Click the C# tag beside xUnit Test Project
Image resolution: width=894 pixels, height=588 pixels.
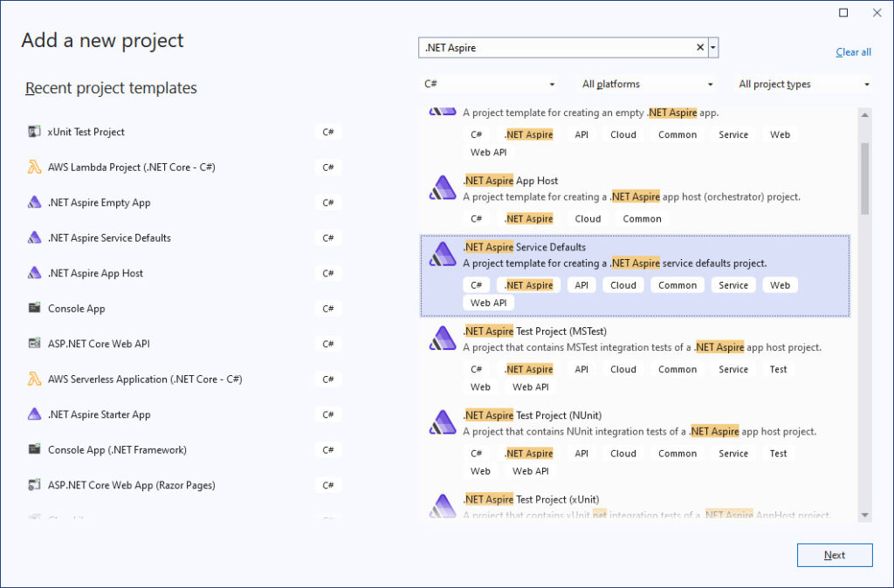328,132
